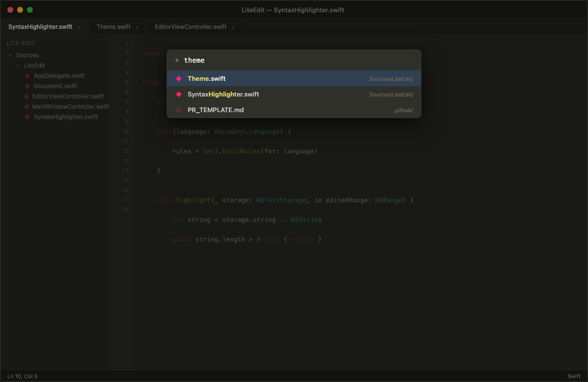Click the search magnifier icon in quick-open
Image resolution: width=588 pixels, height=382 pixels.
tap(177, 60)
